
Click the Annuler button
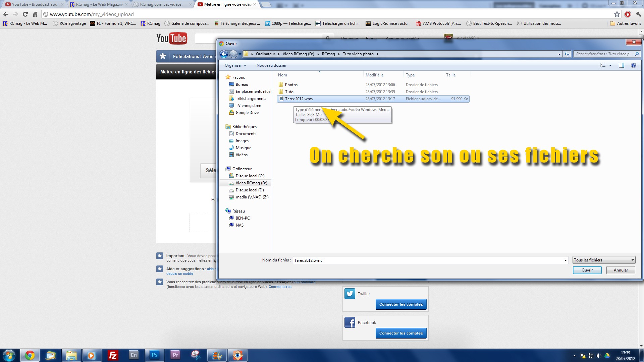point(621,270)
